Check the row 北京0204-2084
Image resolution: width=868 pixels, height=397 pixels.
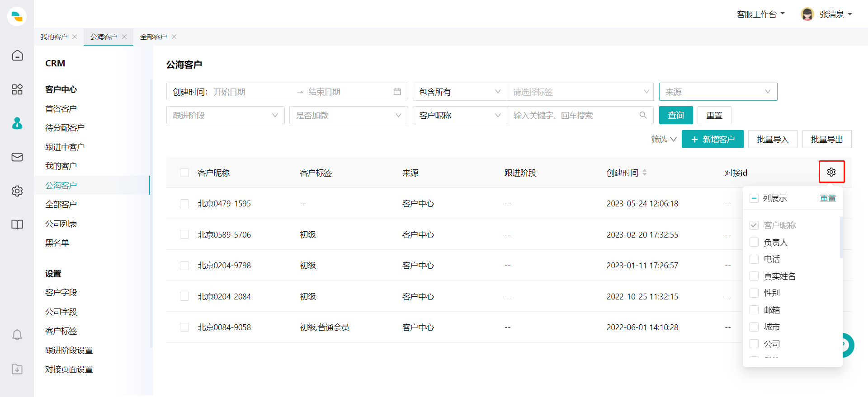pos(184,296)
